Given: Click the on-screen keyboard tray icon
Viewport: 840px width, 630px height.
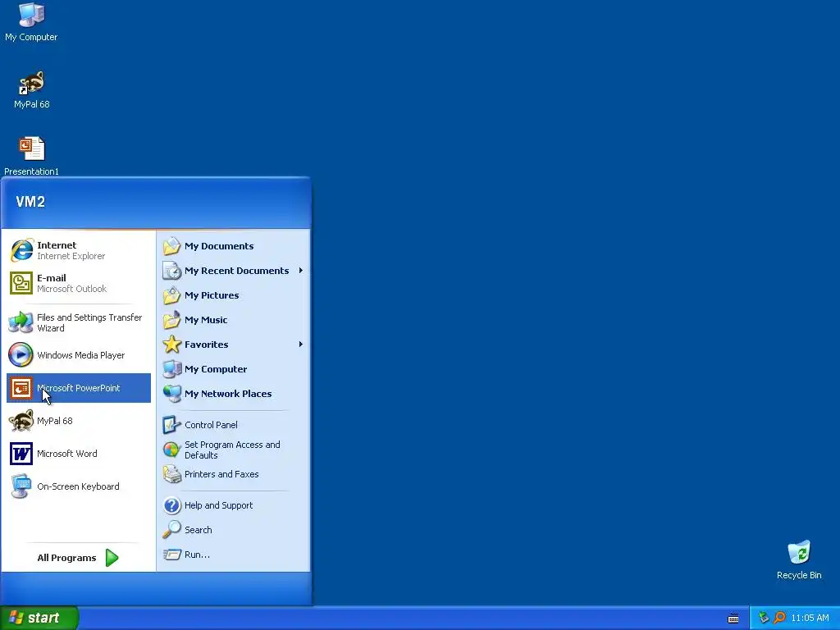Looking at the screenshot, I should 733,619.
